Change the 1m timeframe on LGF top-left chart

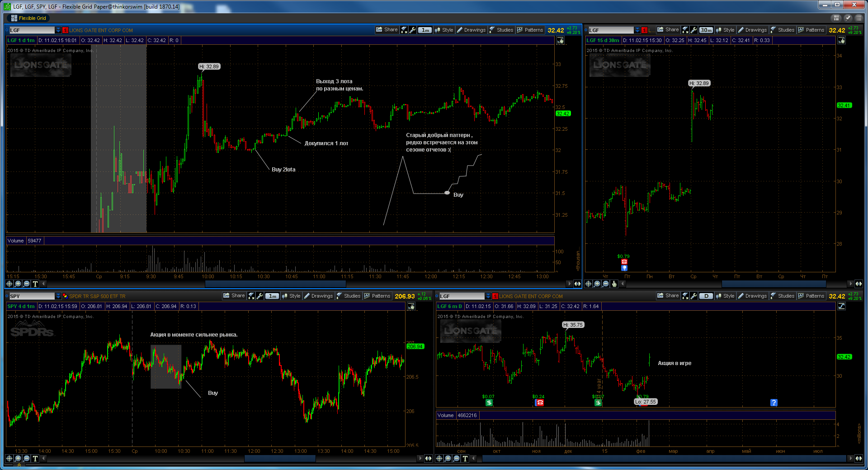[425, 30]
